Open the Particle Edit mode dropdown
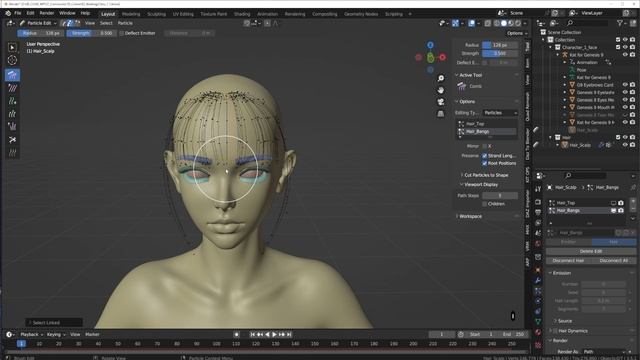Viewport: 640px width, 360px height. tap(38, 23)
